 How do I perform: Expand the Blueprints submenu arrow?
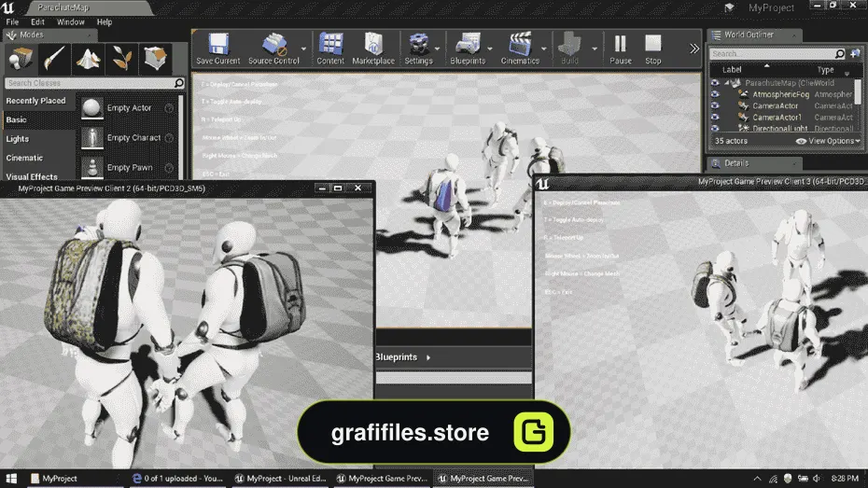[428, 357]
